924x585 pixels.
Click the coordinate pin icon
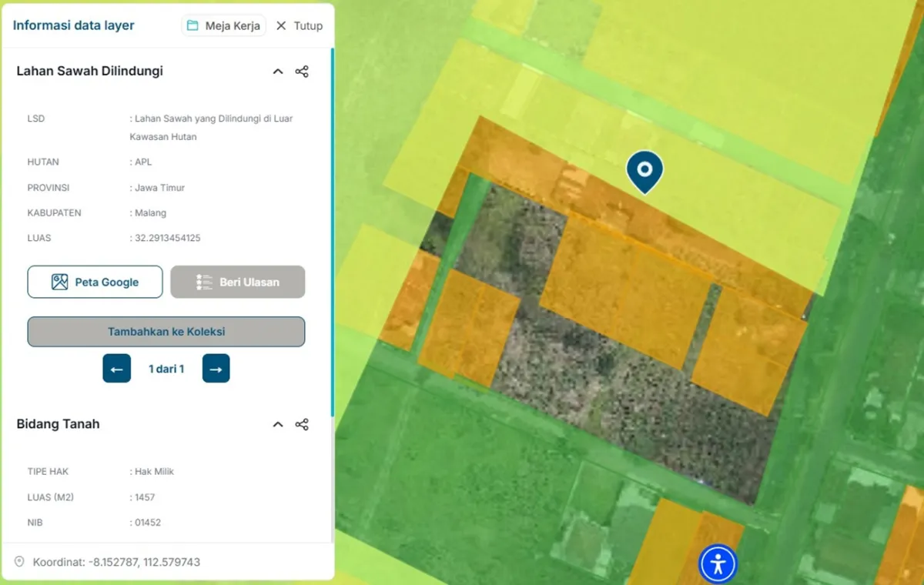[20, 562]
